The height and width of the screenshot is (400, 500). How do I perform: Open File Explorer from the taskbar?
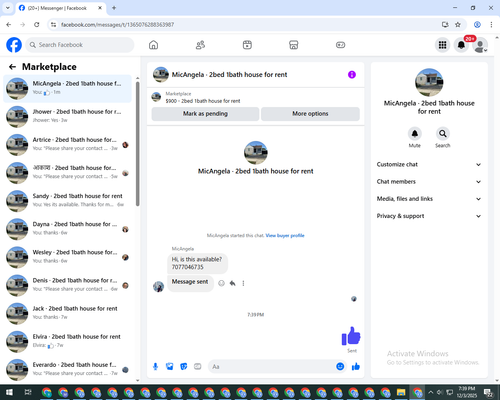click(x=401, y=392)
